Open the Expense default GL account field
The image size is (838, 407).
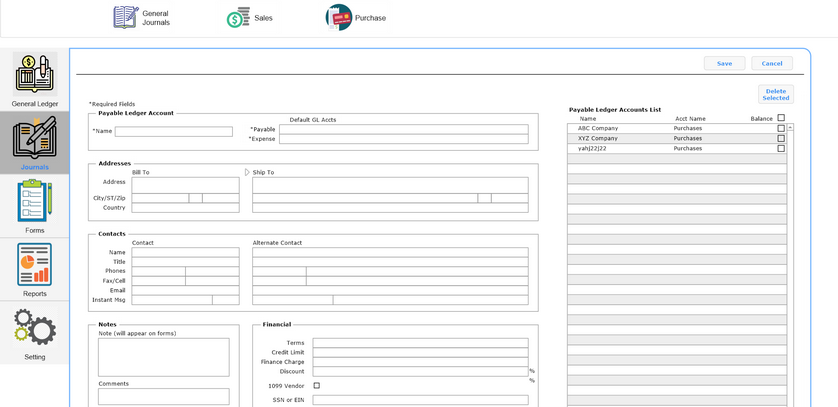(403, 140)
